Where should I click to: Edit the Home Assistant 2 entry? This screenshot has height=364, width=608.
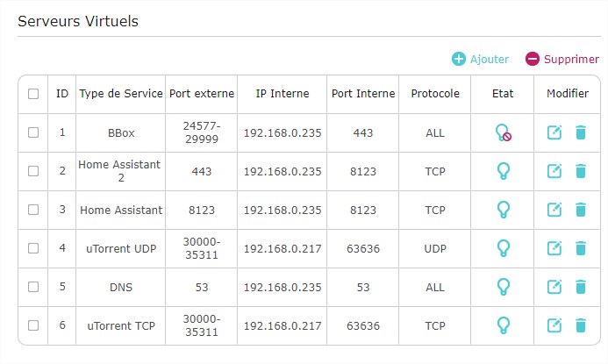point(554,171)
